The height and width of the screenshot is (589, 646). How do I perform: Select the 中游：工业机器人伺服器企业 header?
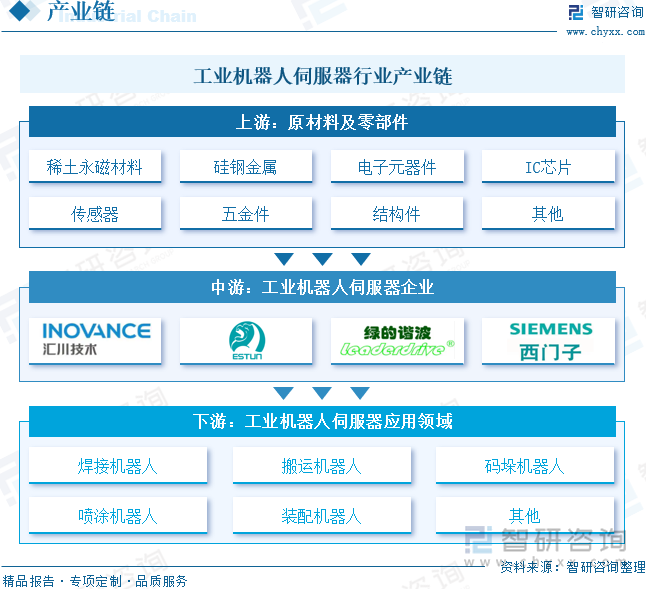[x=323, y=287]
